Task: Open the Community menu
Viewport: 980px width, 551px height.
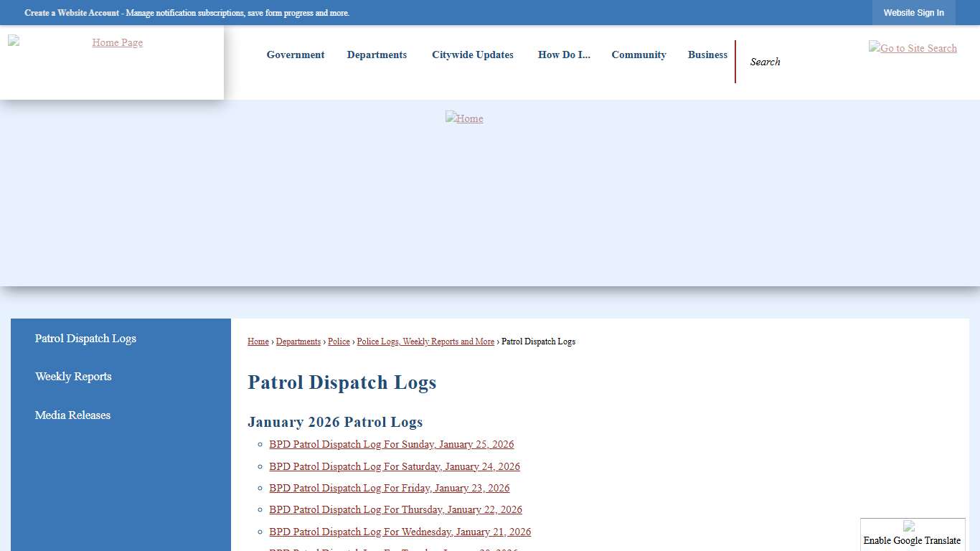Action: (639, 55)
